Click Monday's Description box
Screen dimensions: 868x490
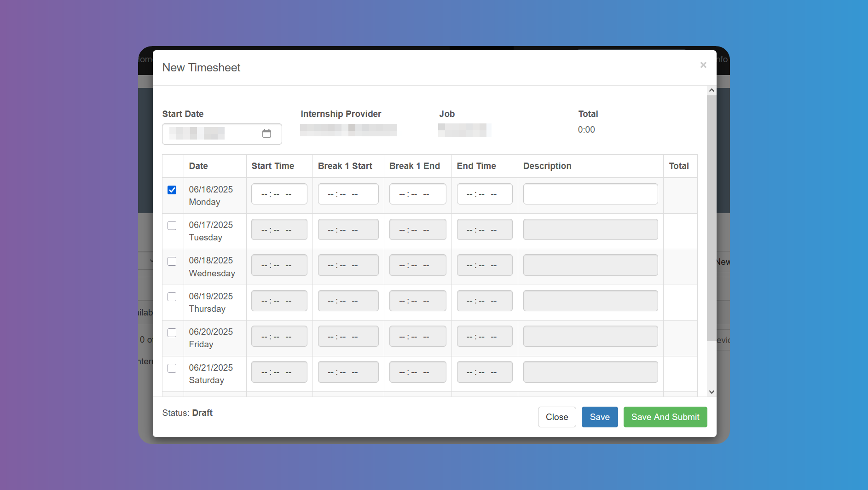click(590, 194)
